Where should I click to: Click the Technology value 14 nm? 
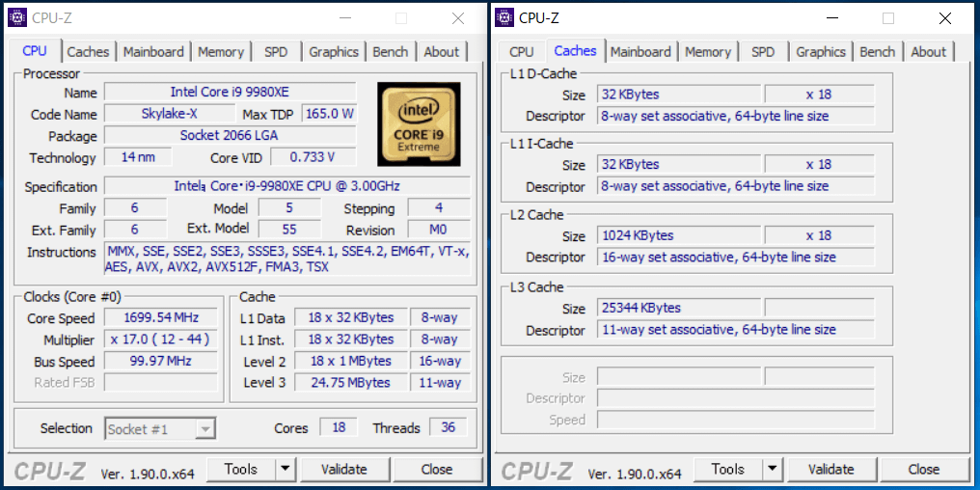pos(138,157)
